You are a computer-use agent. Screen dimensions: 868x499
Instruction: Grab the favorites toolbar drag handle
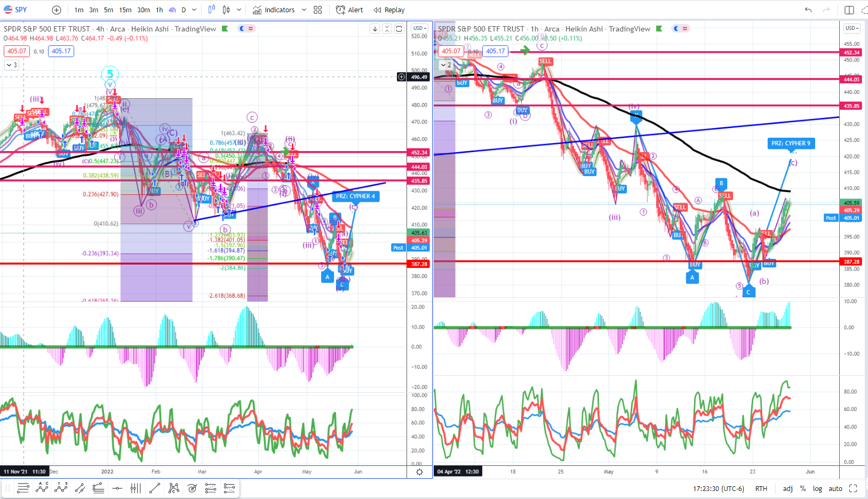7,488
